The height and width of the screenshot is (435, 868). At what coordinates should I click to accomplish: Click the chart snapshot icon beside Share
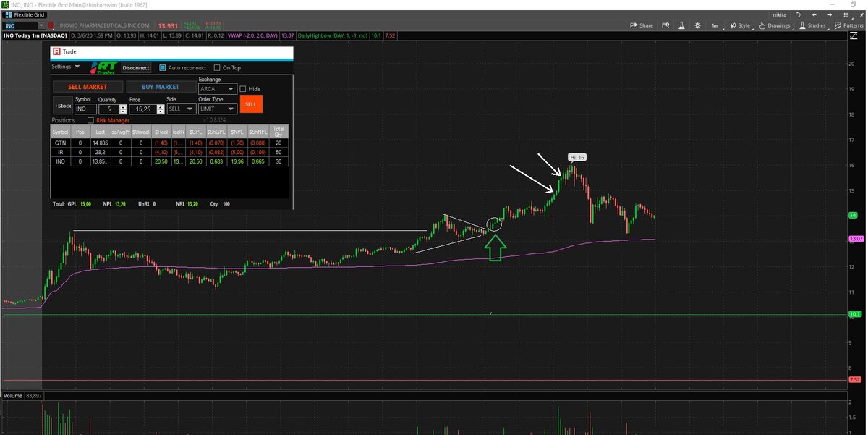664,25
